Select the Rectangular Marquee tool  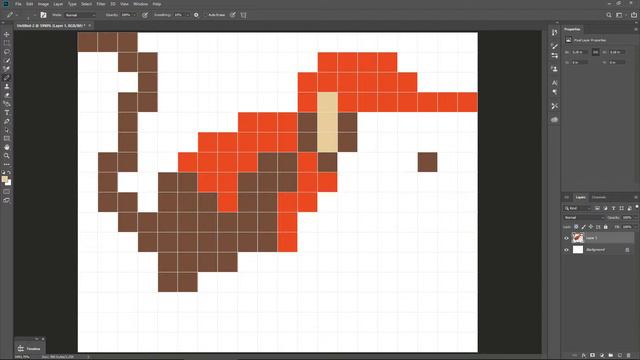click(7, 43)
